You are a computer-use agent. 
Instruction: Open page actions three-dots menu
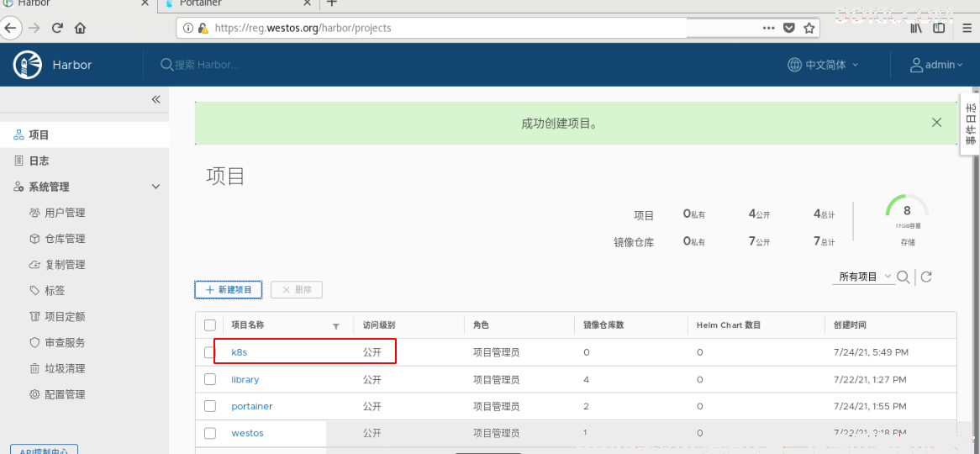coord(769,28)
